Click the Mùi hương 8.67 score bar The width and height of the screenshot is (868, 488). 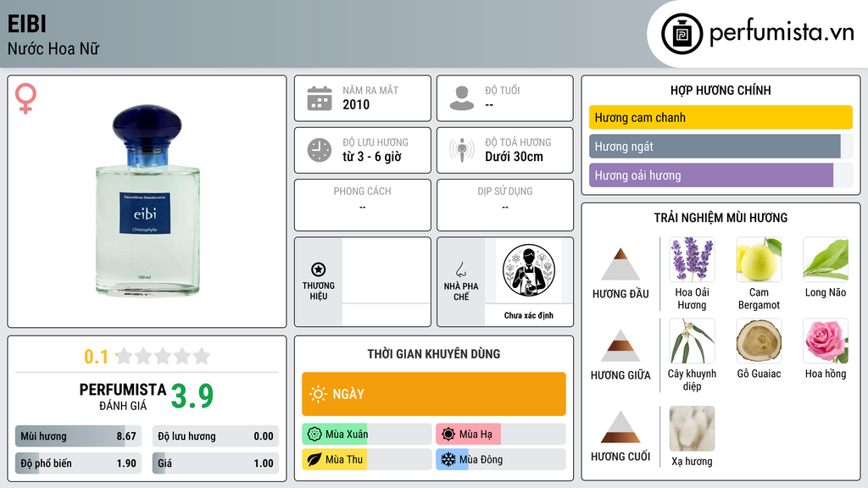coord(78,436)
